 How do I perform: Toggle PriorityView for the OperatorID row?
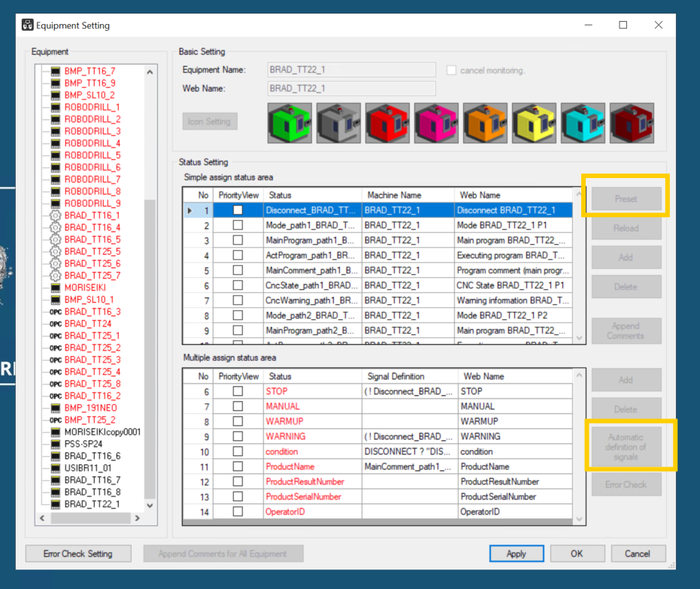pos(238,512)
